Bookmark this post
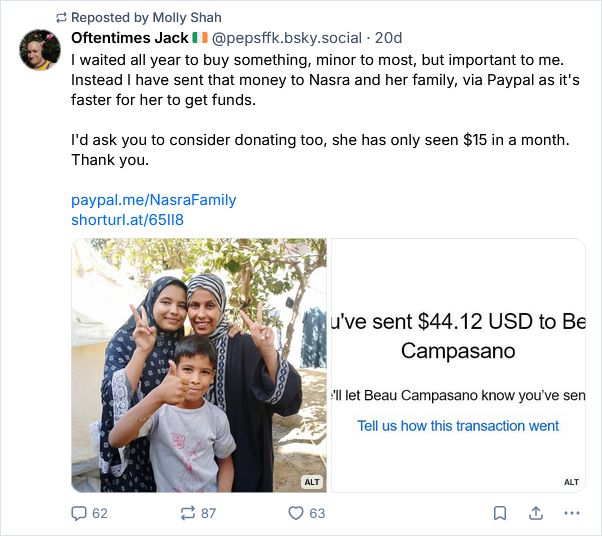The height and width of the screenshot is (536, 602). pyautogui.click(x=499, y=513)
